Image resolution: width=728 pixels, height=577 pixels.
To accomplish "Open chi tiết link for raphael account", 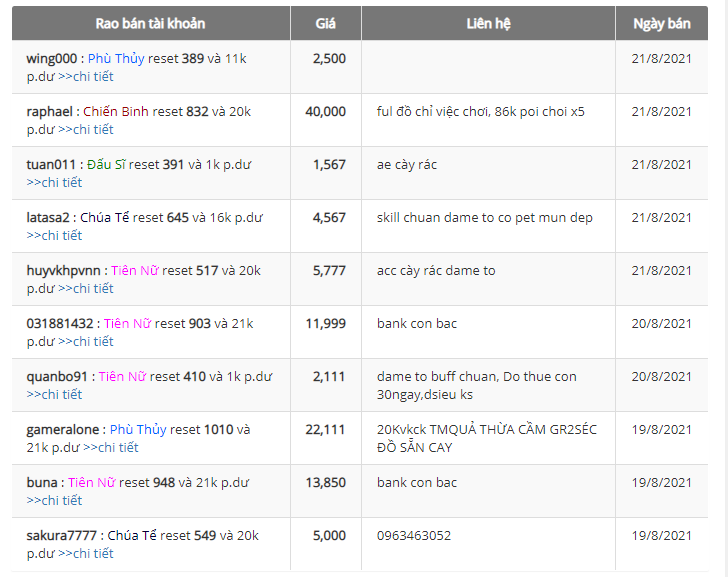I will 86,129.
